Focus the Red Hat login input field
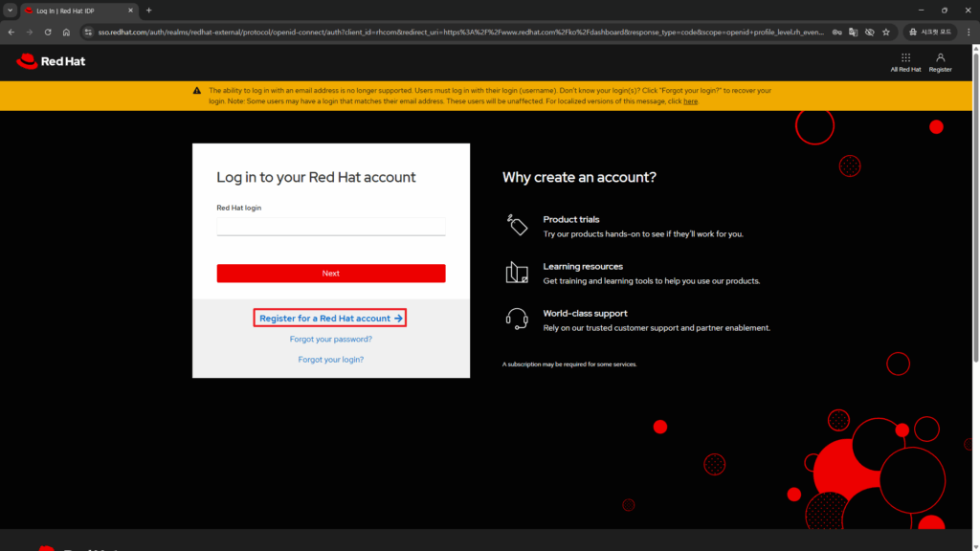Viewport: 980px width, 551px height. click(330, 227)
